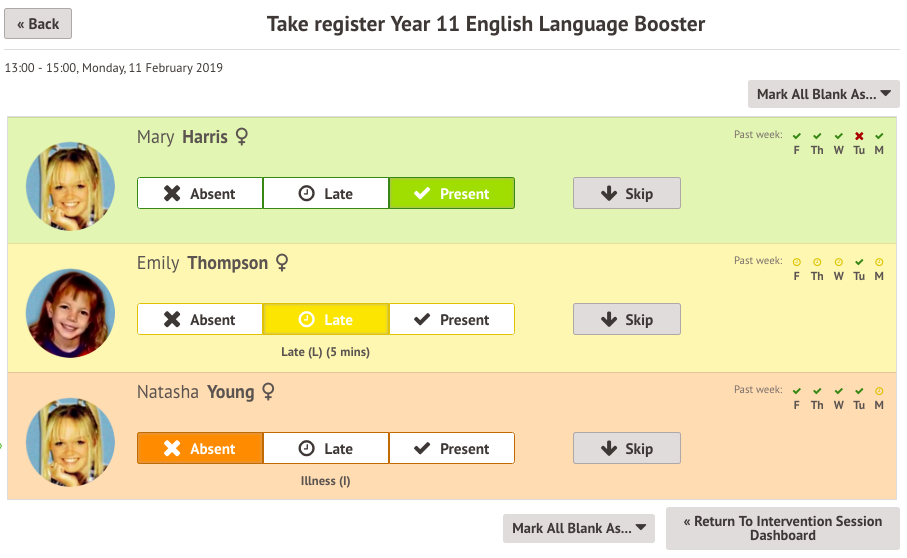Go back using the Back button

click(38, 24)
